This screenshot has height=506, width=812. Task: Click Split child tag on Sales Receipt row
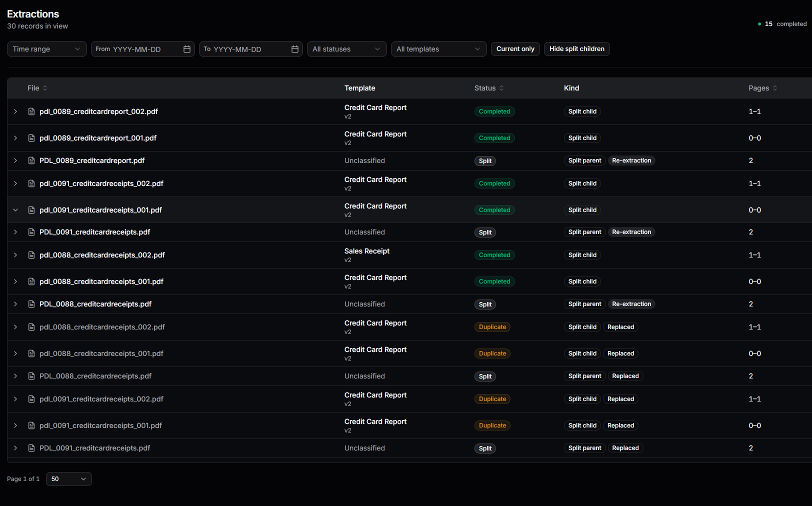click(x=582, y=255)
